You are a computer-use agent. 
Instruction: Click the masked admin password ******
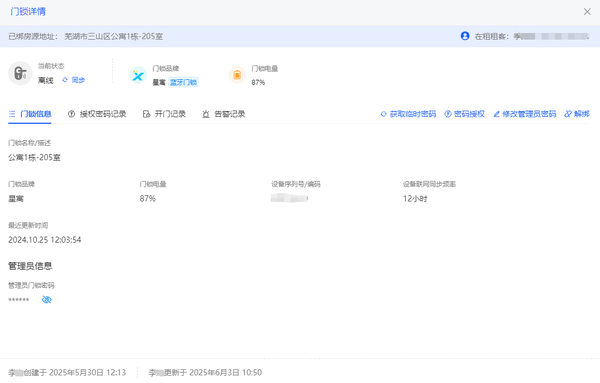[x=19, y=300]
